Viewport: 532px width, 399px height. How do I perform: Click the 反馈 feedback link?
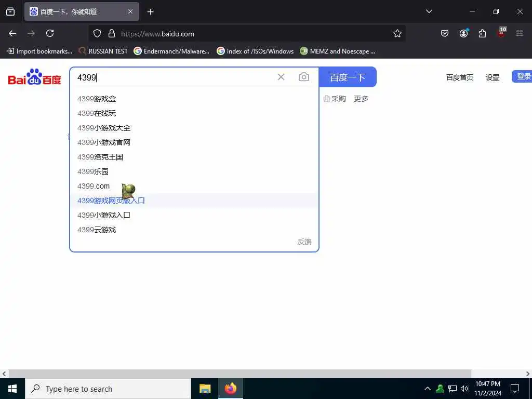point(304,242)
